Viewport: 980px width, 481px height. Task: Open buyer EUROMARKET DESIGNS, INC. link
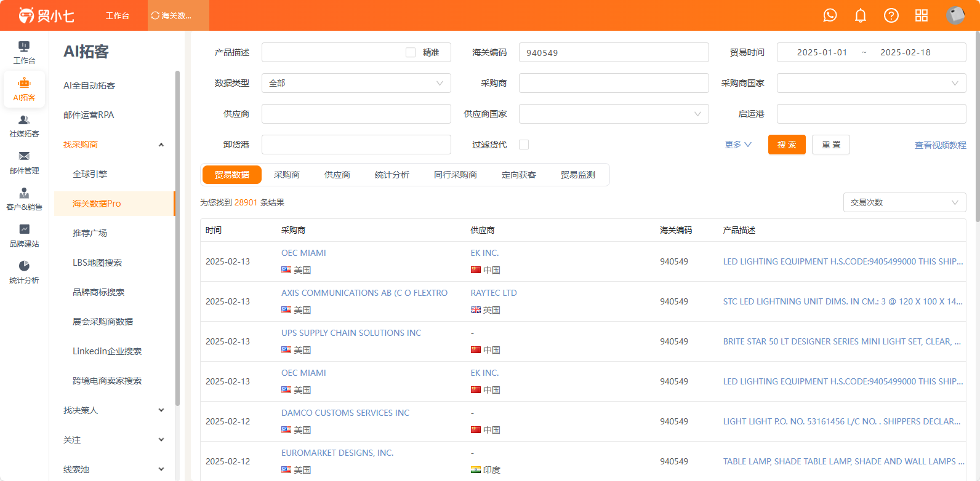click(337, 453)
